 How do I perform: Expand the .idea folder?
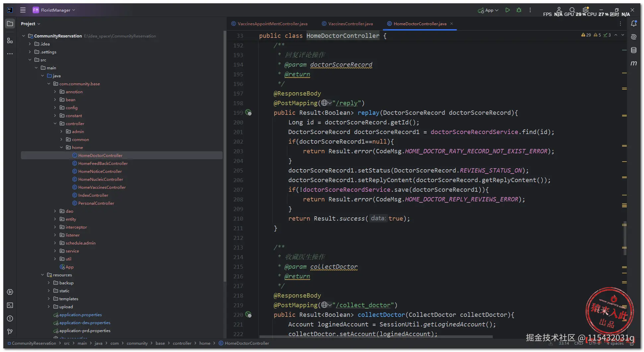coord(30,44)
